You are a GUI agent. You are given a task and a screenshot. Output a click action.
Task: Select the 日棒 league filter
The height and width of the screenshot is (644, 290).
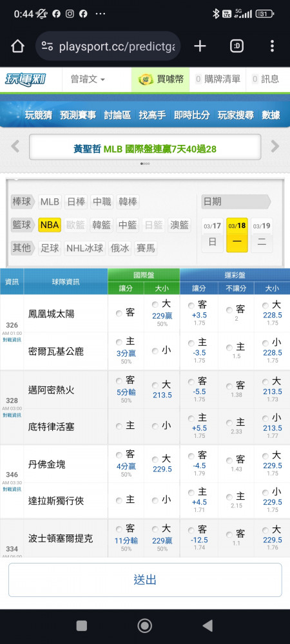[x=76, y=202]
